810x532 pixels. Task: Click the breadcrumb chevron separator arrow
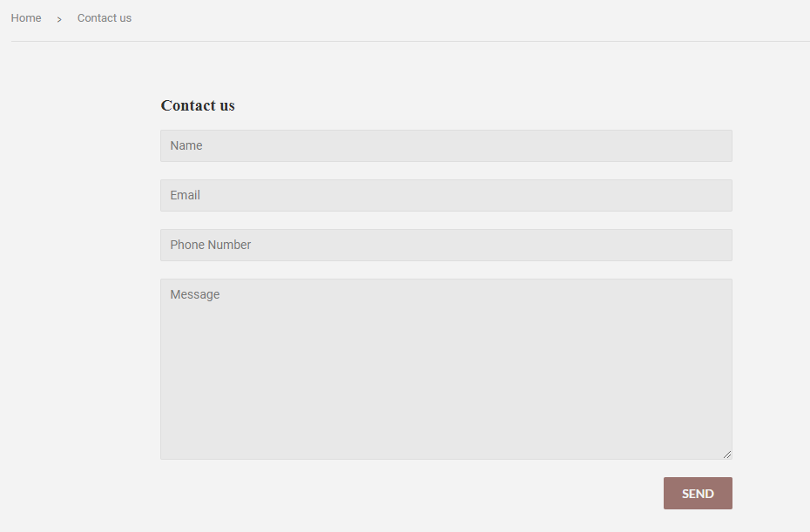pyautogui.click(x=59, y=19)
